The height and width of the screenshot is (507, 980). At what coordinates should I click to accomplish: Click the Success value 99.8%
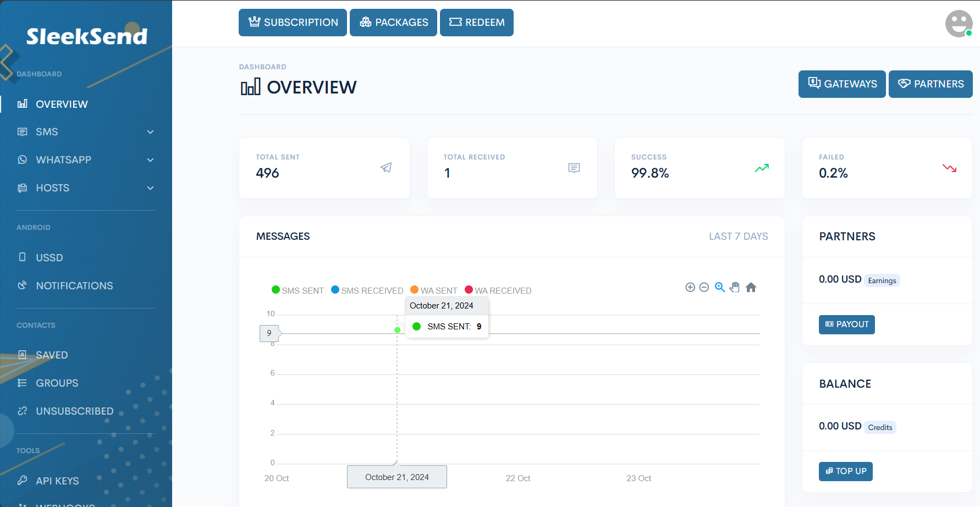coord(650,173)
